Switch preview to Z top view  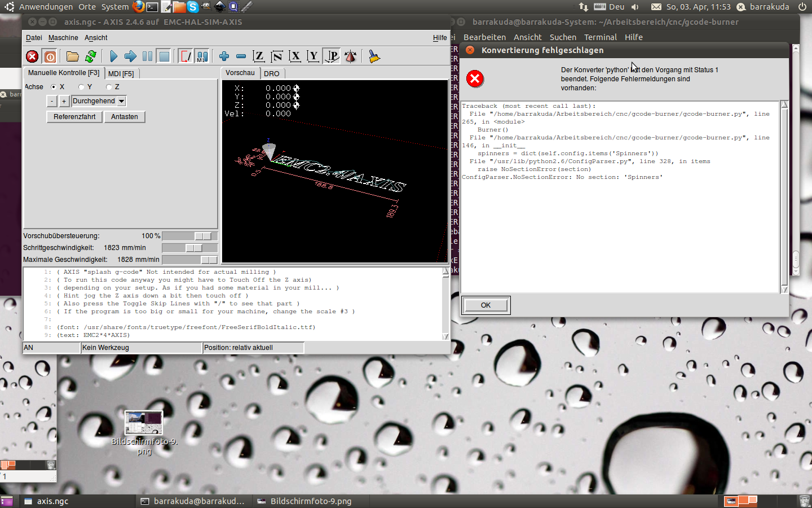click(x=259, y=56)
